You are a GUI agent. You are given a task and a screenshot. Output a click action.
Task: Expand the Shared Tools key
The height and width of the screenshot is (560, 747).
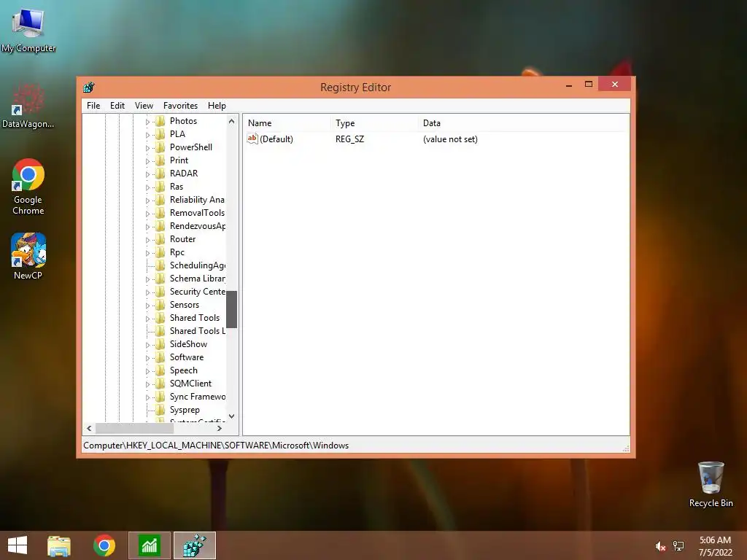click(x=147, y=319)
